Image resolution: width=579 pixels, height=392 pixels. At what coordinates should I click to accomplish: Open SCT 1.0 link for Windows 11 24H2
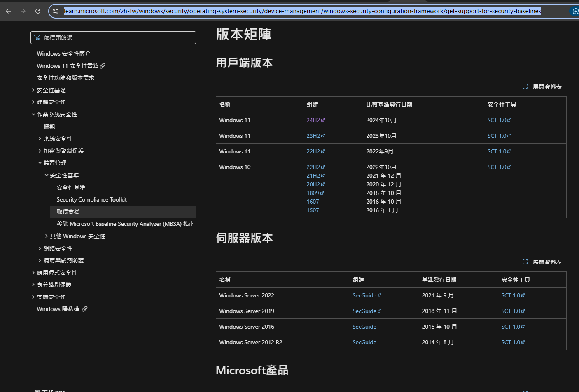(x=499, y=120)
